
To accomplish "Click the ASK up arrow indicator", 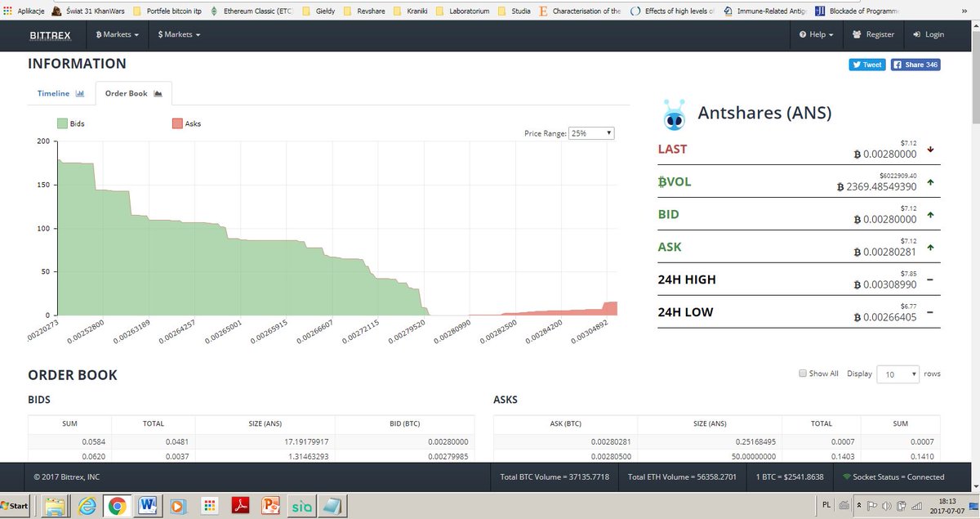I will click(x=931, y=248).
